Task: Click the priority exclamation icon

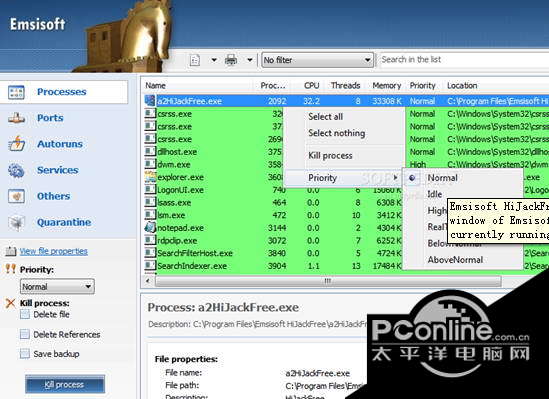Action: [11, 269]
